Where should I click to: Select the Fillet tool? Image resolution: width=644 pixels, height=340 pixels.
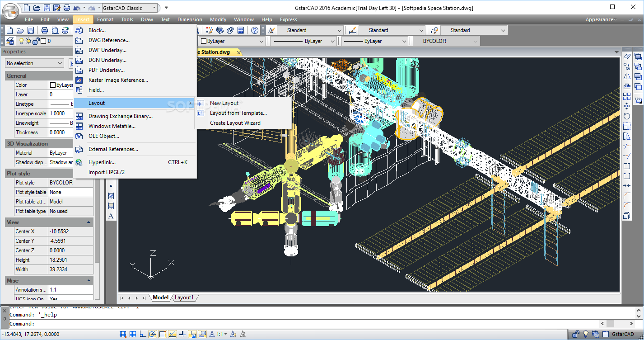[x=627, y=206]
